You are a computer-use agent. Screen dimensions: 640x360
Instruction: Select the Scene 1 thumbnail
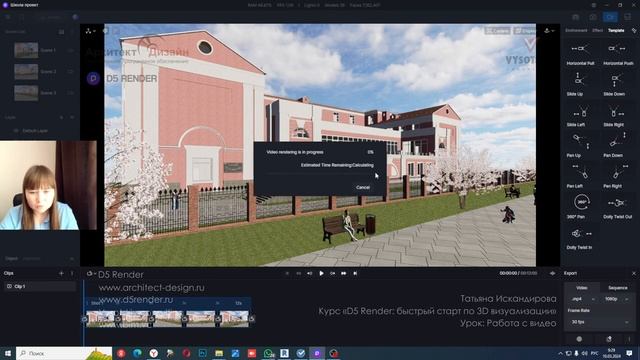click(26, 50)
